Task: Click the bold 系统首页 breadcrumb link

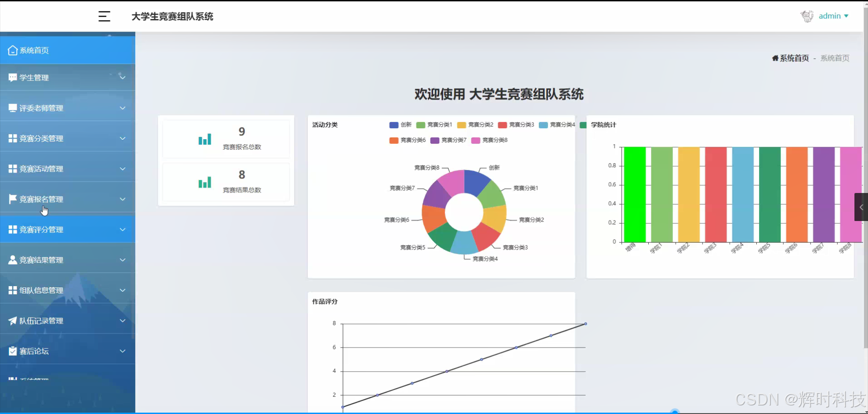Action: [x=794, y=58]
